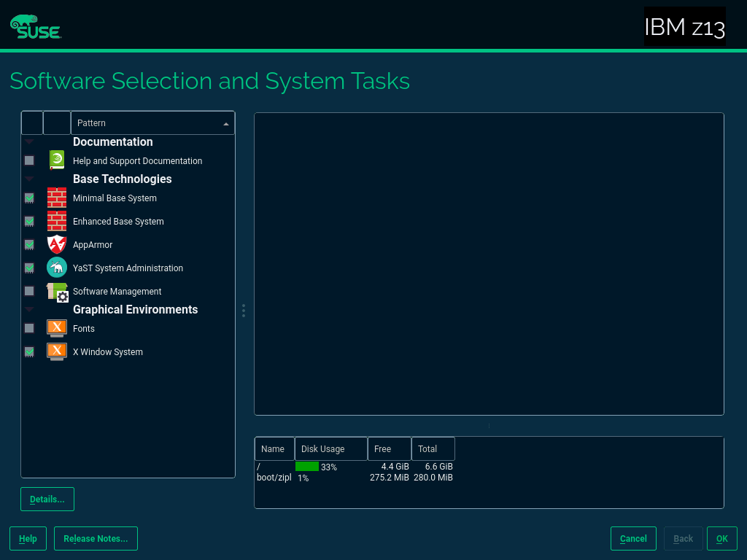The image size is (747, 560).
Task: Collapse the Documentation group
Action: (x=29, y=141)
